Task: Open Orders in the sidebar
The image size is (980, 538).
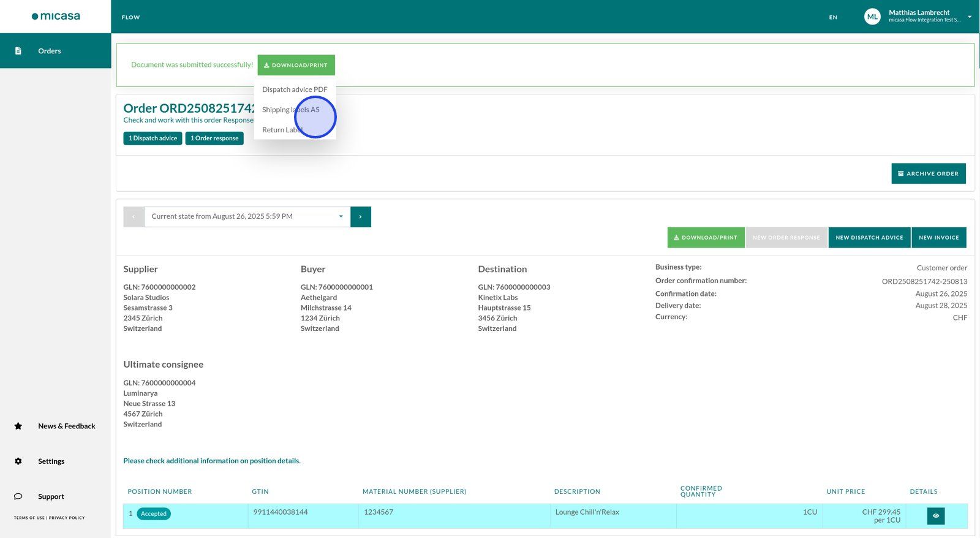Action: [x=55, y=51]
